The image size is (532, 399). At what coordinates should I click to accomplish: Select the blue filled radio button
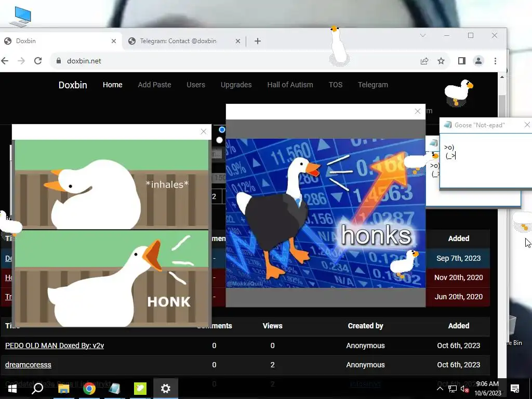(222, 129)
